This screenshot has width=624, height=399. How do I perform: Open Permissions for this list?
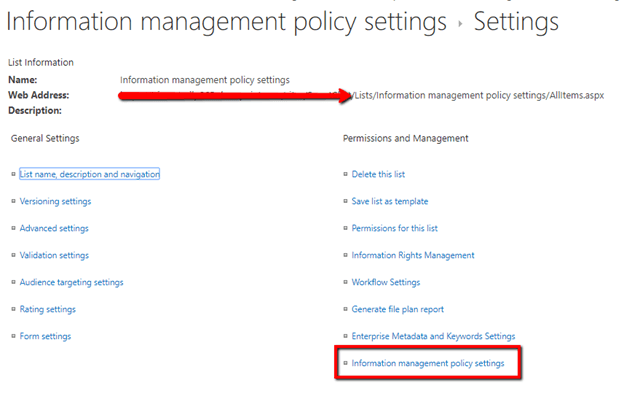click(x=394, y=228)
